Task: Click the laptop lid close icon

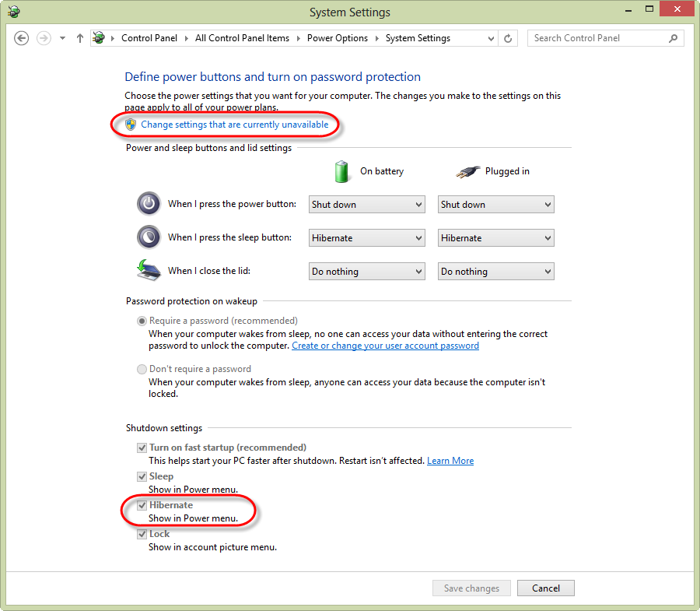Action: pos(149,270)
